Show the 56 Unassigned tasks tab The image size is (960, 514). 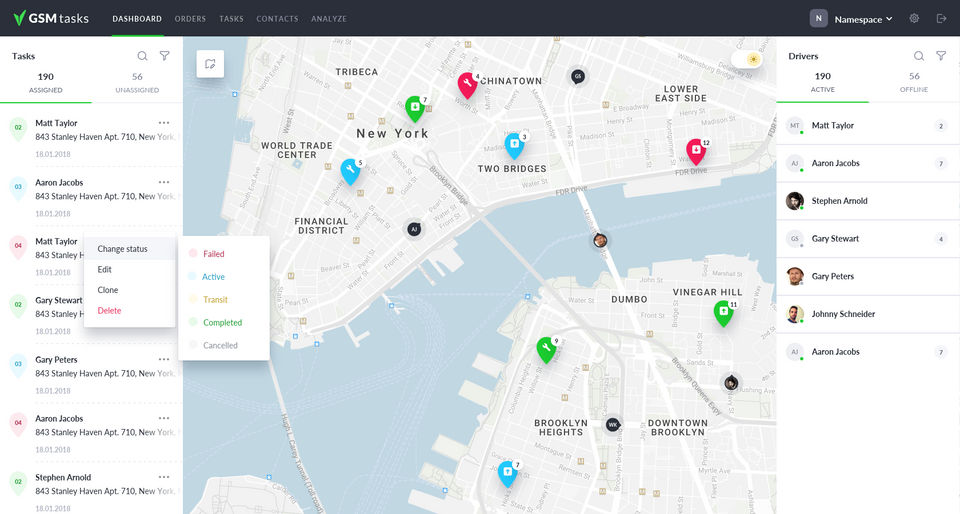(x=137, y=83)
